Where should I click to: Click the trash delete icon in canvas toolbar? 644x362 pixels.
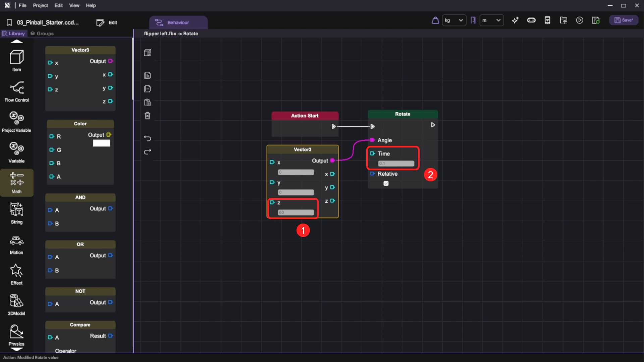tap(147, 116)
